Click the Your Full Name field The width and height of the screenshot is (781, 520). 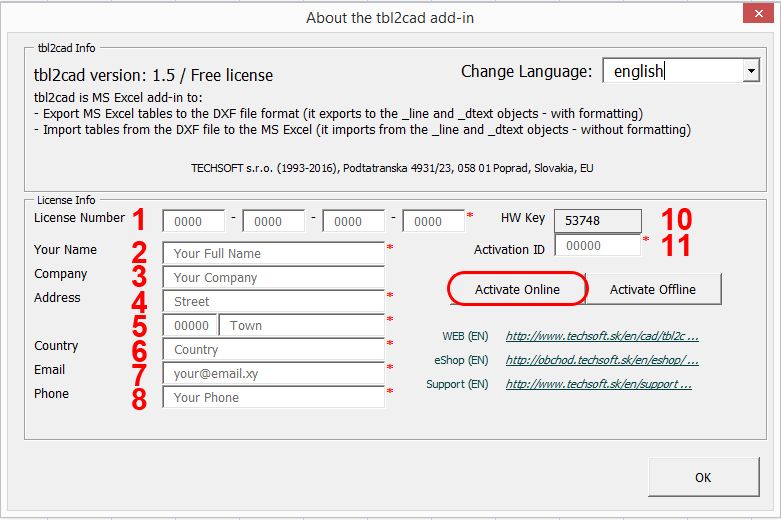[x=273, y=253]
